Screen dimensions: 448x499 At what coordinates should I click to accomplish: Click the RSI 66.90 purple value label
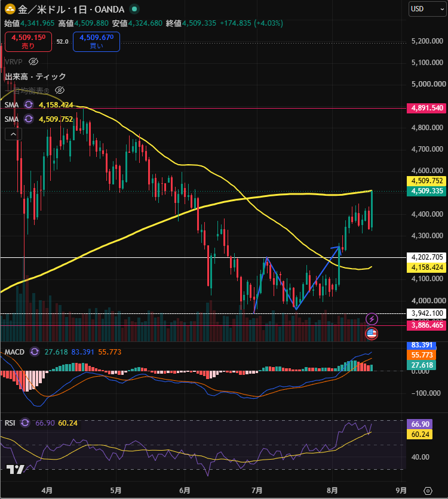(420, 424)
